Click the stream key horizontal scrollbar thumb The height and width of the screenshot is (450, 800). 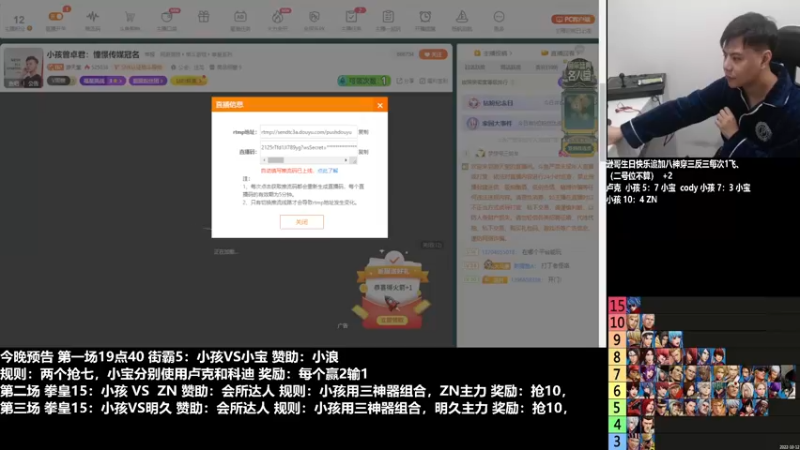pos(275,160)
